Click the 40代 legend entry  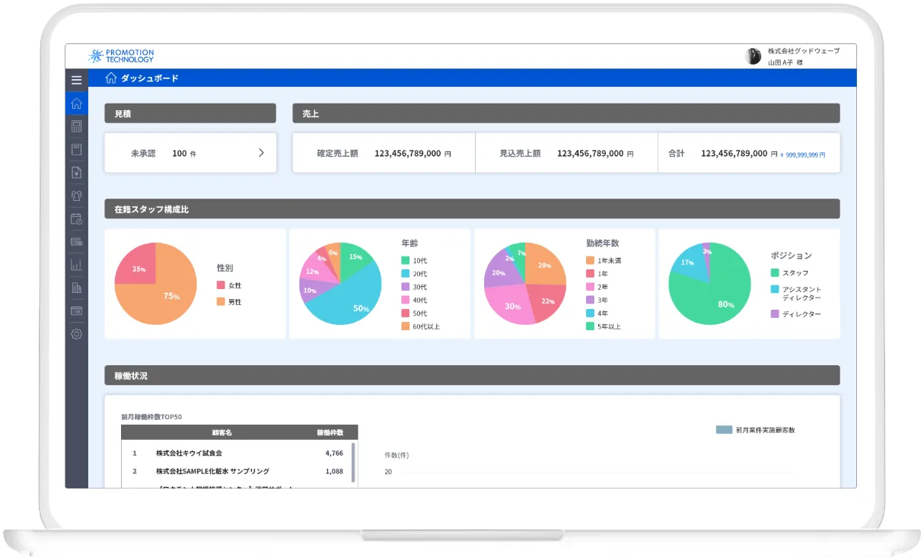(x=414, y=300)
